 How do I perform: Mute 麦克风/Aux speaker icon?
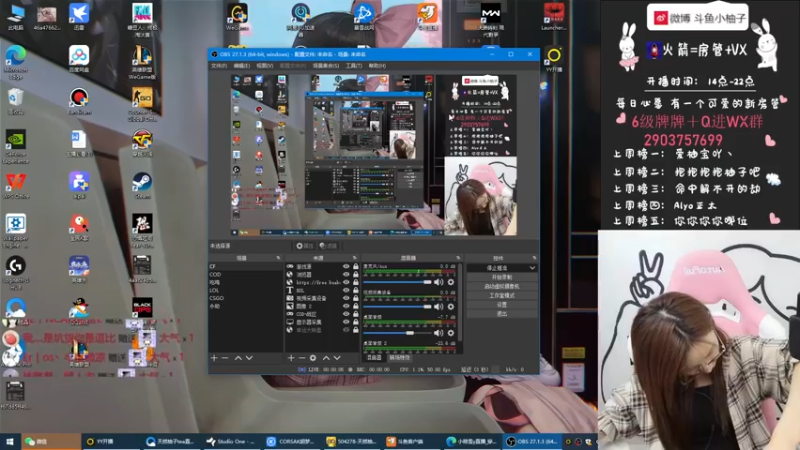[438, 282]
